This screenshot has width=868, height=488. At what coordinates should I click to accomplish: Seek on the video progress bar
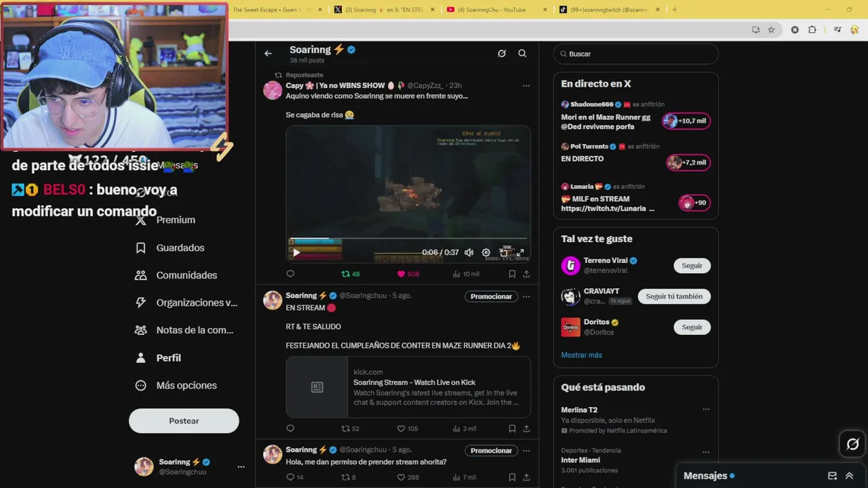(408, 239)
